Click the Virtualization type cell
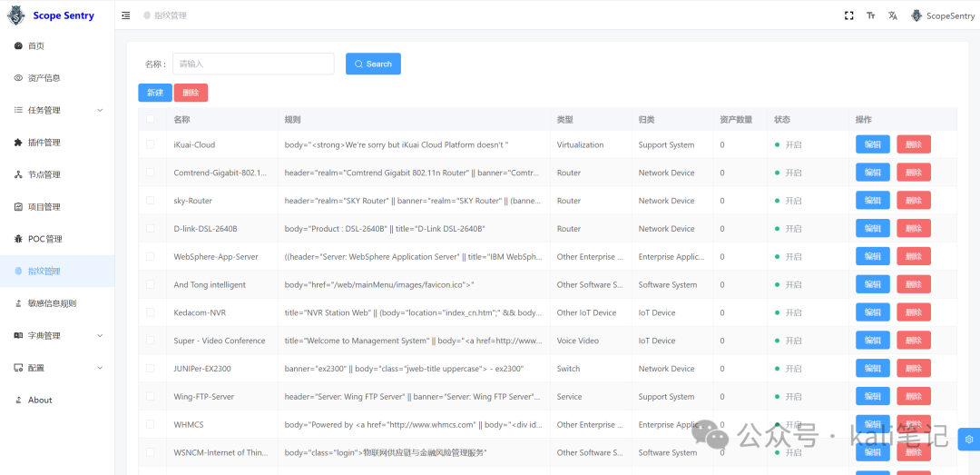The image size is (980, 475). [580, 144]
